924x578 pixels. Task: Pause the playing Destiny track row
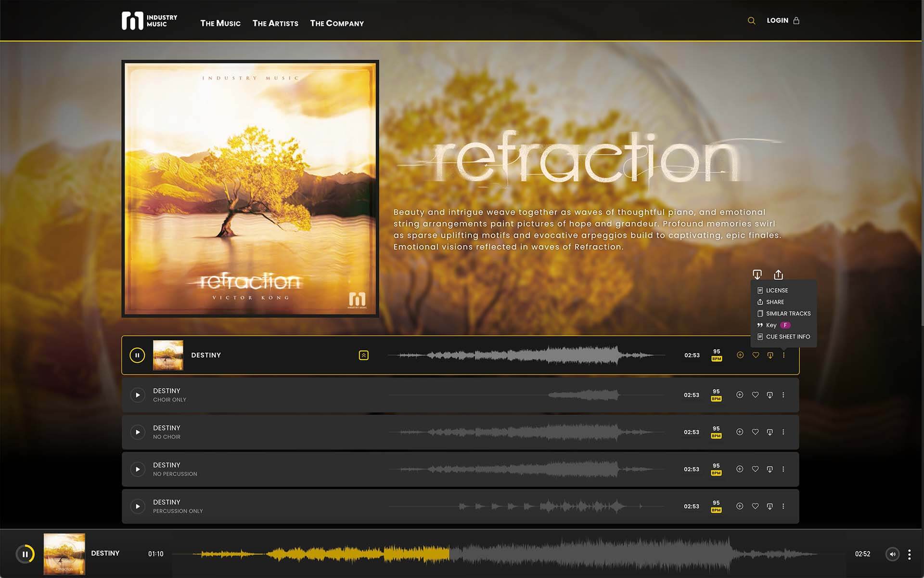[x=137, y=355]
